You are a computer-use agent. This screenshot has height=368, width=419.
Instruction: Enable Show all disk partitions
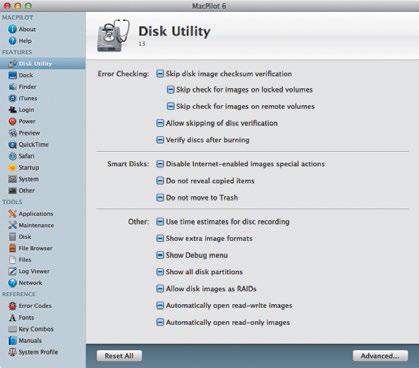(x=160, y=272)
